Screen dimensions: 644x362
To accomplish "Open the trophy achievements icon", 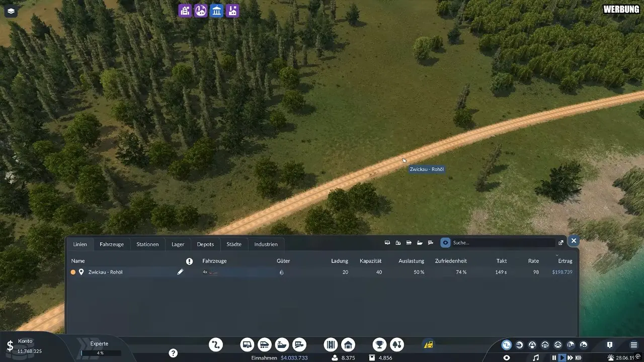I will point(379,344).
